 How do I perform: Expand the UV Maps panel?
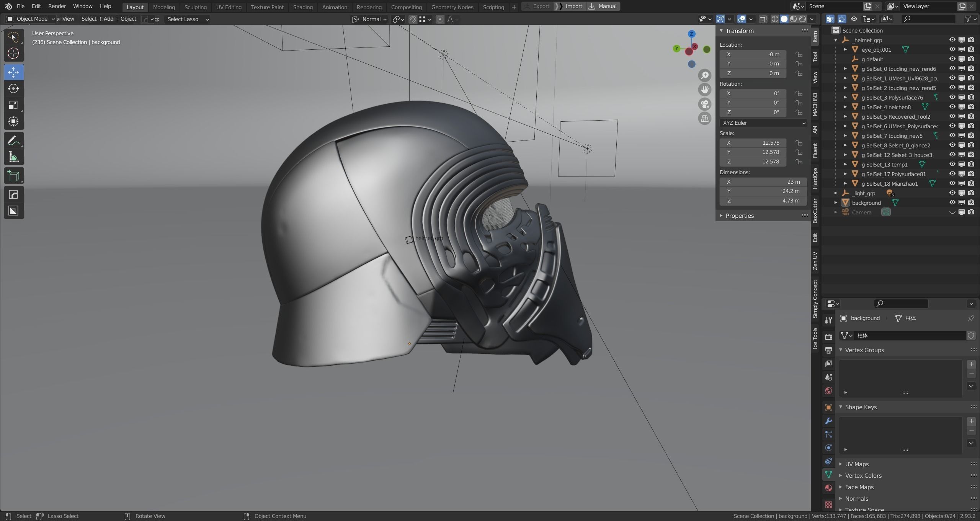(x=857, y=464)
